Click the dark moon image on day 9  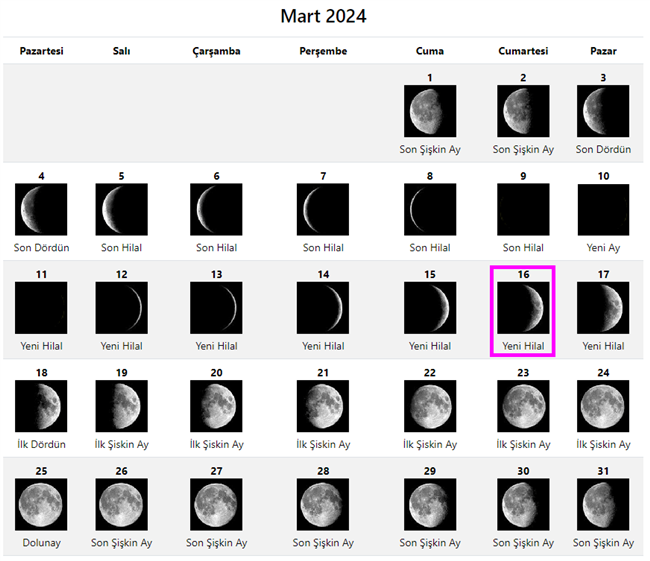pyautogui.click(x=523, y=209)
